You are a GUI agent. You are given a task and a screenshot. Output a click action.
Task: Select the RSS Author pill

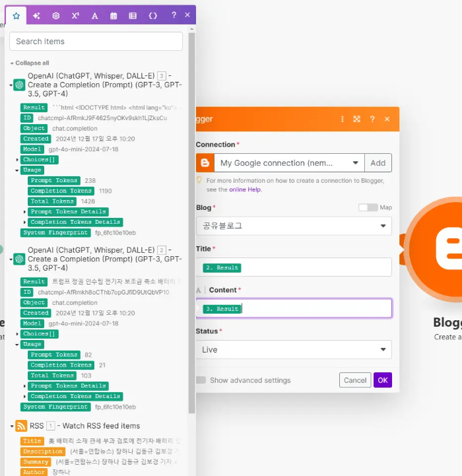(34, 472)
